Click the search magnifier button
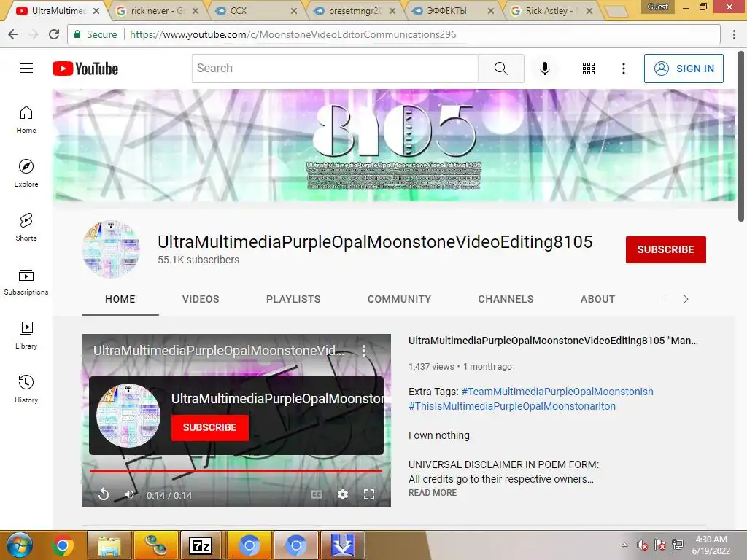Image resolution: width=747 pixels, height=560 pixels. 500,69
